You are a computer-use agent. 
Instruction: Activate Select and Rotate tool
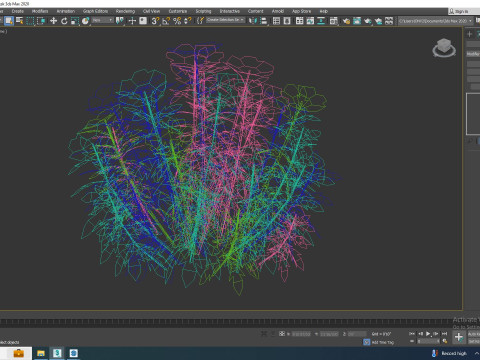pos(64,21)
